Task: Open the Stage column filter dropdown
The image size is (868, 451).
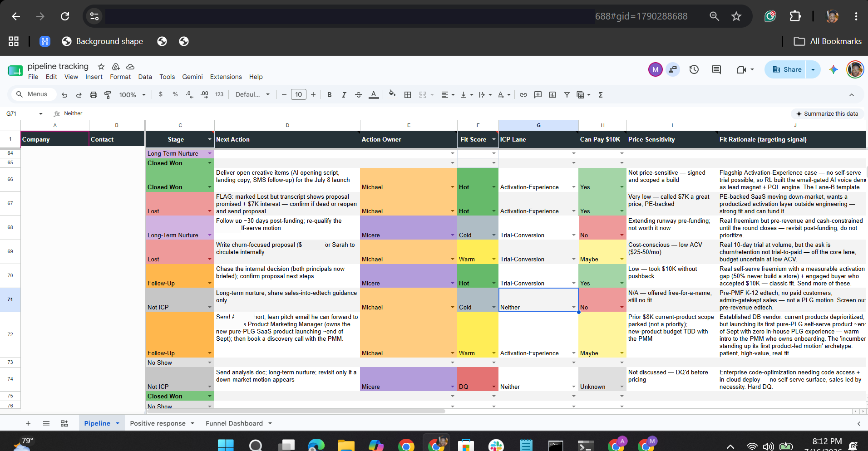Action: coord(210,139)
